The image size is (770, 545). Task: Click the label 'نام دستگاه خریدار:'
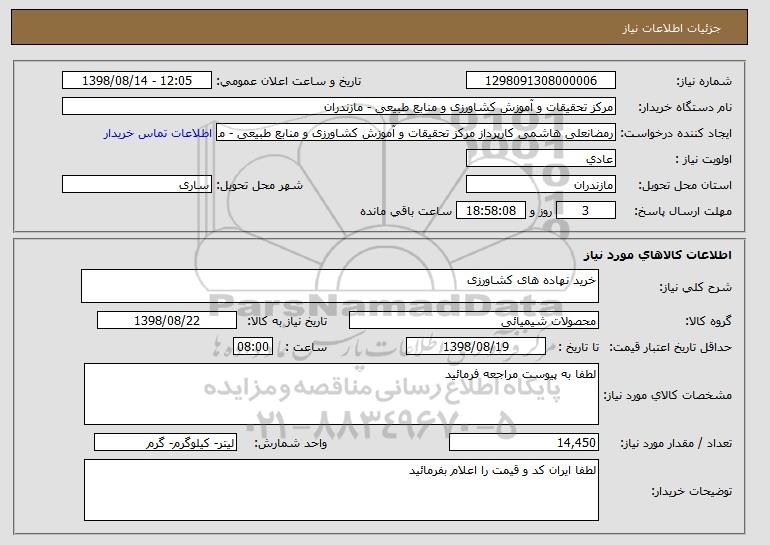[x=685, y=107]
